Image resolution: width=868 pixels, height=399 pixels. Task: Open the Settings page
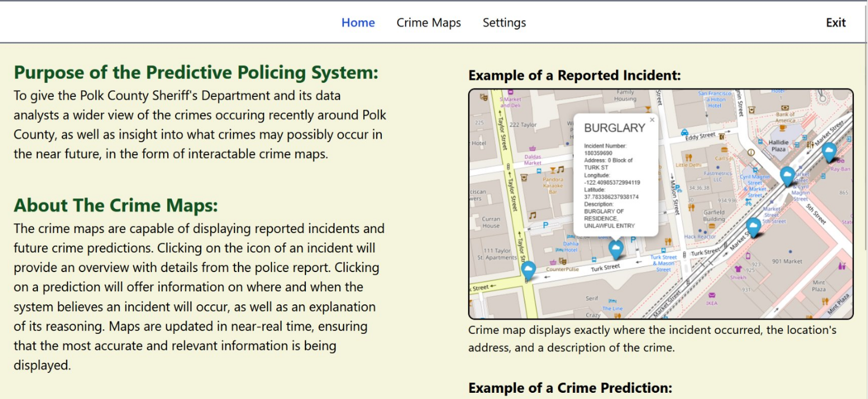(504, 23)
